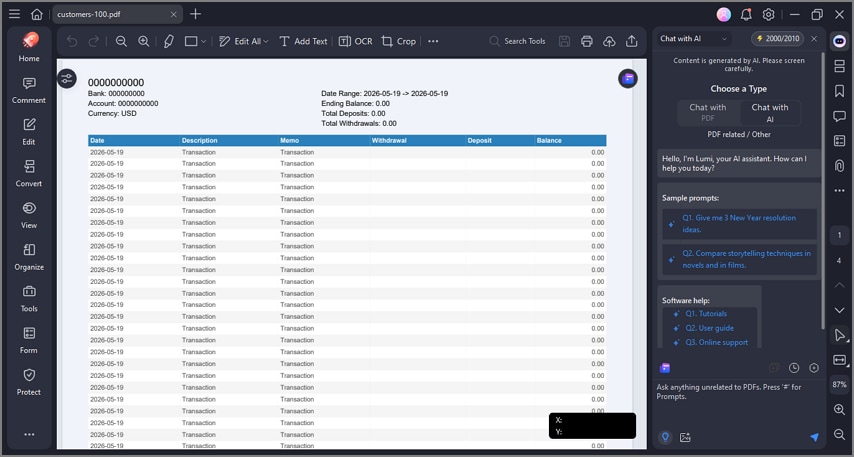The width and height of the screenshot is (854, 457).
Task: Open attachments paperclip panel
Action: (839, 166)
